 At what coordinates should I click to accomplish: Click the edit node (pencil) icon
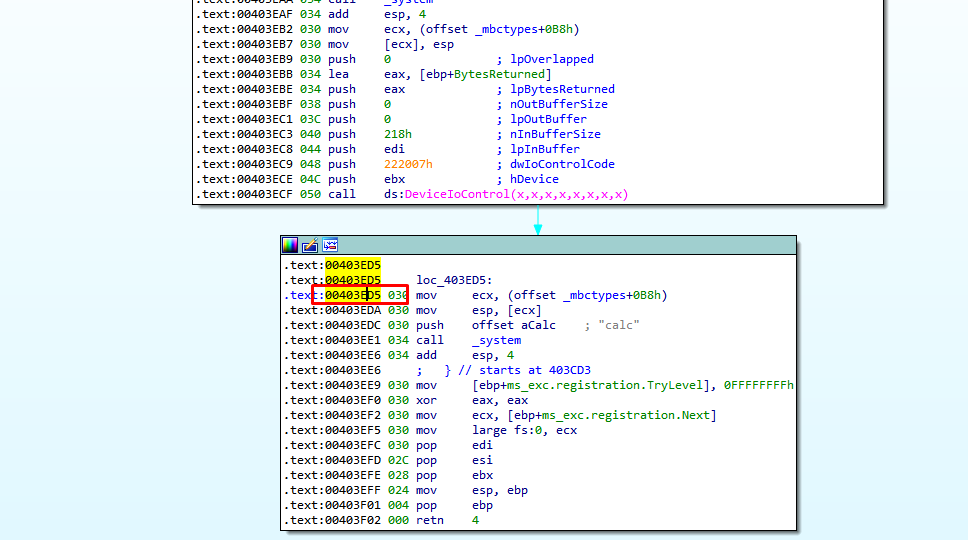[310, 245]
